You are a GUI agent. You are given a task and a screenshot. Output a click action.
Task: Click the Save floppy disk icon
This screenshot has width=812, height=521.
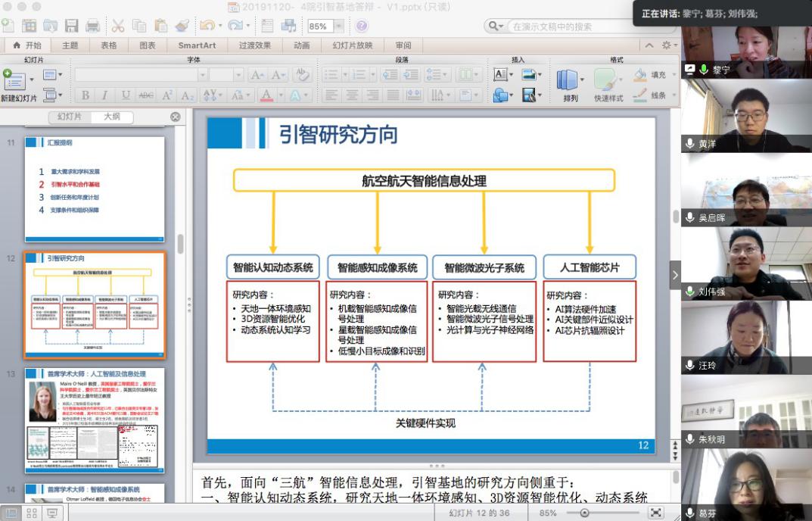click(x=71, y=27)
